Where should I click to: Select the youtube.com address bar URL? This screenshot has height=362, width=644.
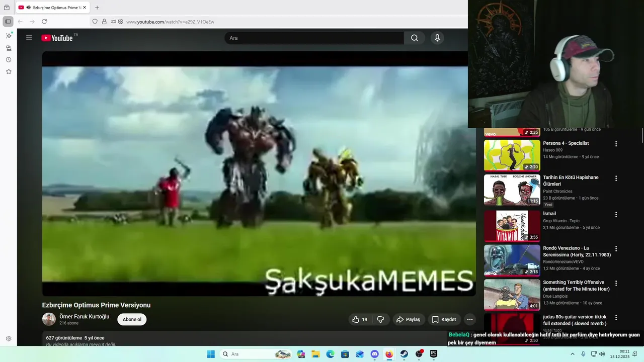coord(170,22)
